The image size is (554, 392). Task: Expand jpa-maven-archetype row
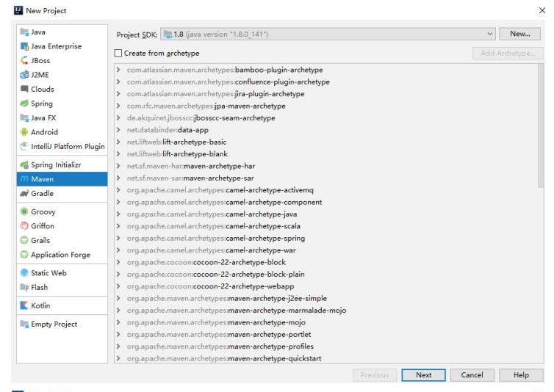(119, 106)
